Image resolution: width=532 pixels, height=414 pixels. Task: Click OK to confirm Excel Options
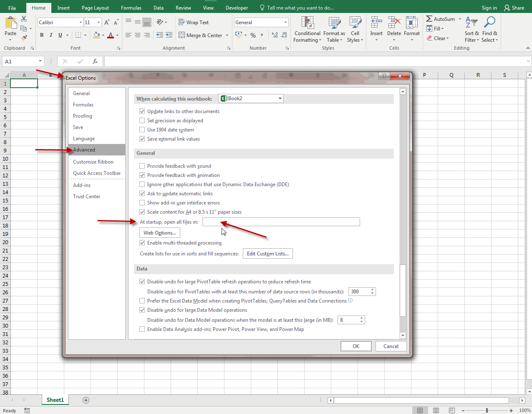[356, 346]
